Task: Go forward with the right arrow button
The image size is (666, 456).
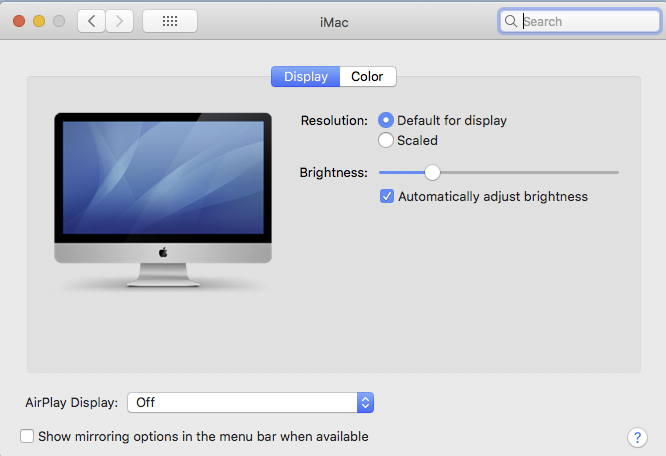Action: click(x=119, y=21)
